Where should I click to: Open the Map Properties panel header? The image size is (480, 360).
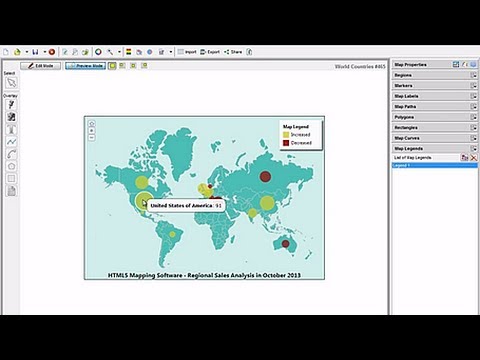435,65
